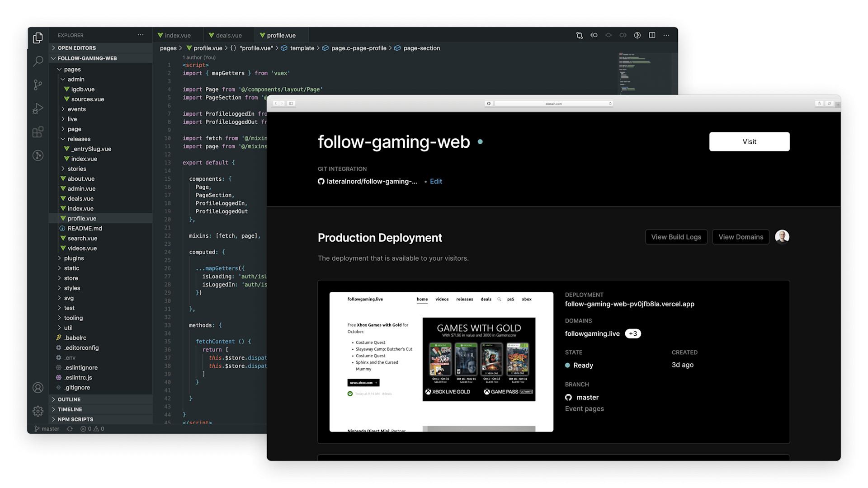Click View Build Logs button

coord(676,237)
